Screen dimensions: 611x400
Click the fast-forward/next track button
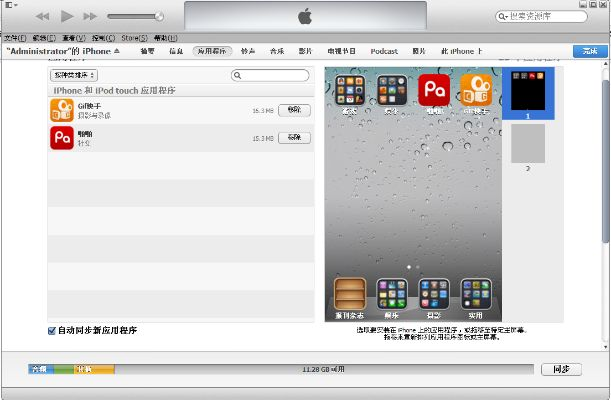pyautogui.click(x=91, y=16)
